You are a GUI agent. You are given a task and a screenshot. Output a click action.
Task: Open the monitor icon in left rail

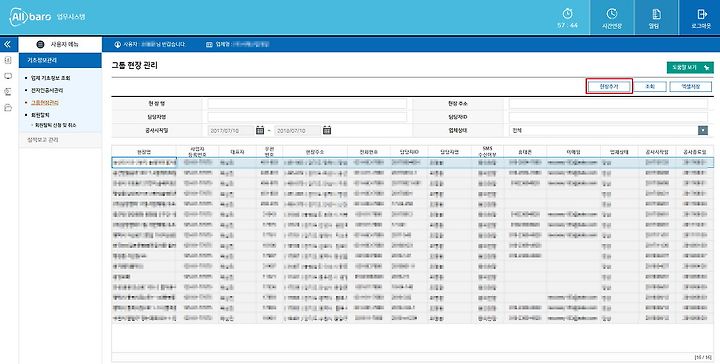tap(8, 76)
